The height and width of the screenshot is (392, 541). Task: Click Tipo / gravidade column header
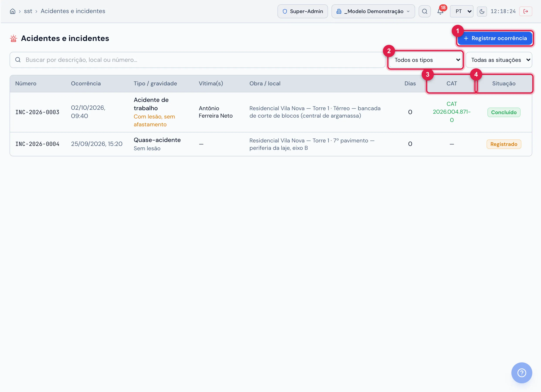coord(155,83)
